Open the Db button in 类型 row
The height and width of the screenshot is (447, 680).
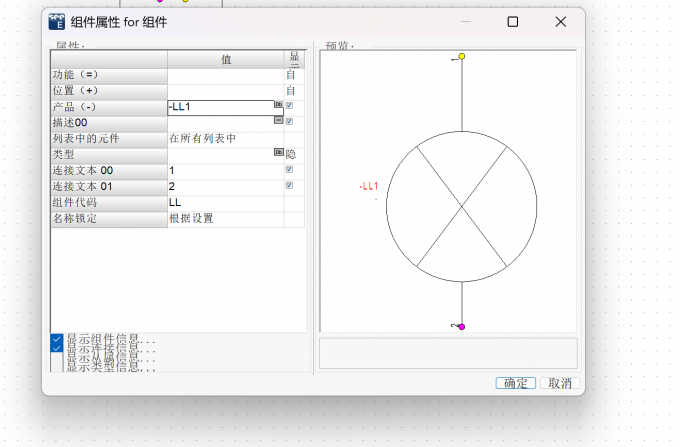(x=278, y=152)
